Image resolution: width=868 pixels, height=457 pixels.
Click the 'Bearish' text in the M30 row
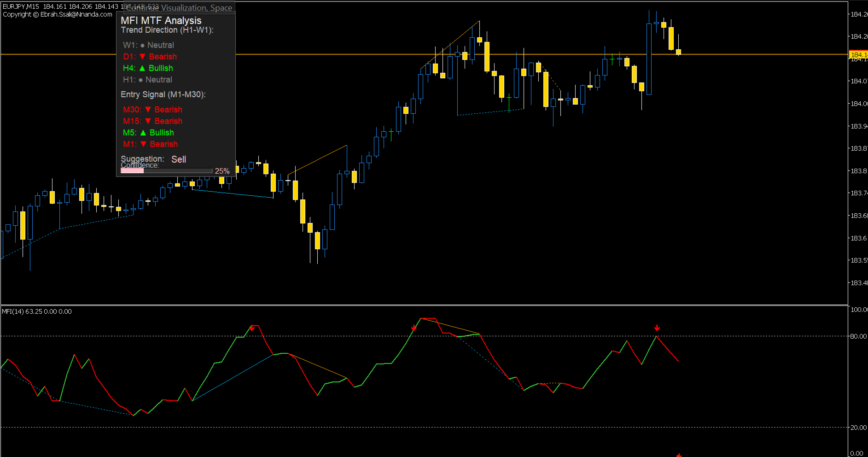pyautogui.click(x=169, y=110)
